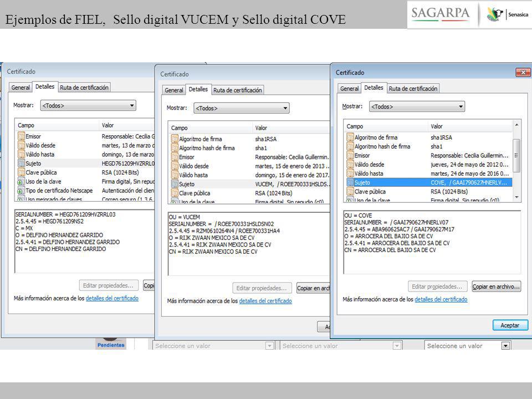Click scroll down arrow in right field list
532x399 pixels.
click(516, 197)
